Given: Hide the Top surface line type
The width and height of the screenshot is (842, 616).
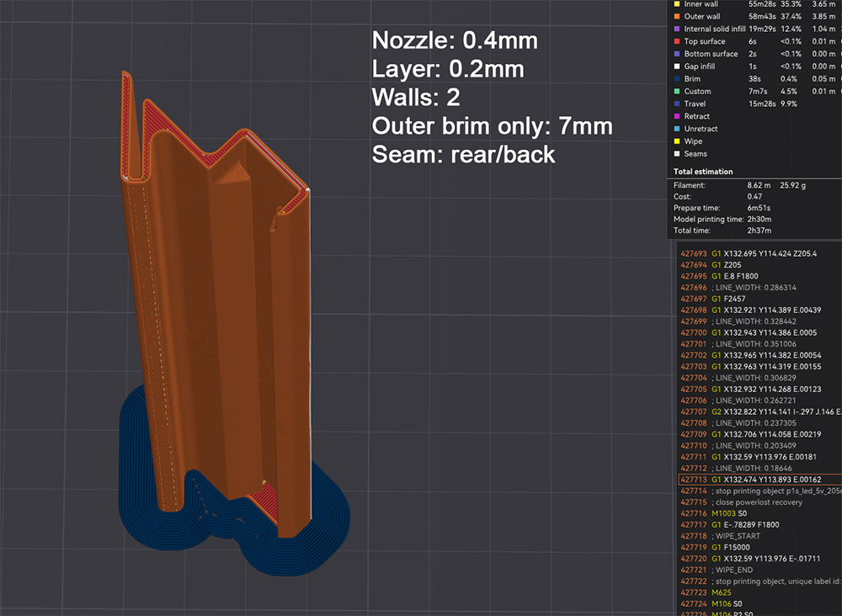Looking at the screenshot, I should (x=703, y=41).
